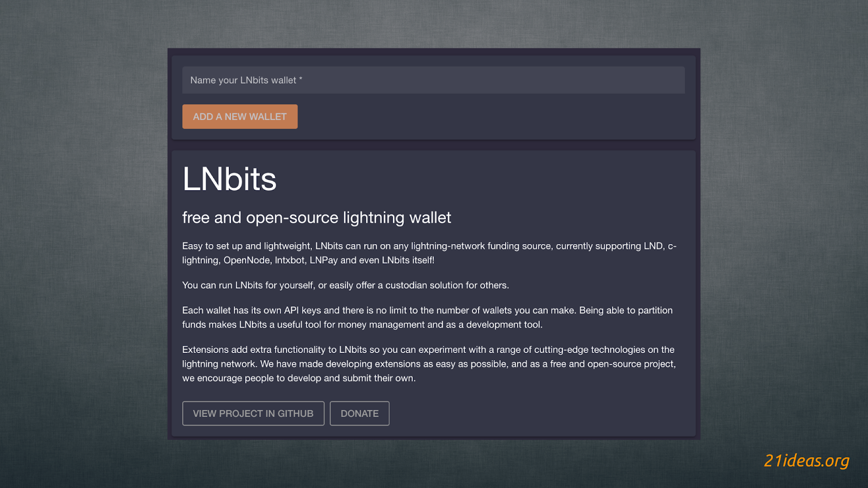Select the 'free and open-source lightning wallet' subtitle

(316, 217)
